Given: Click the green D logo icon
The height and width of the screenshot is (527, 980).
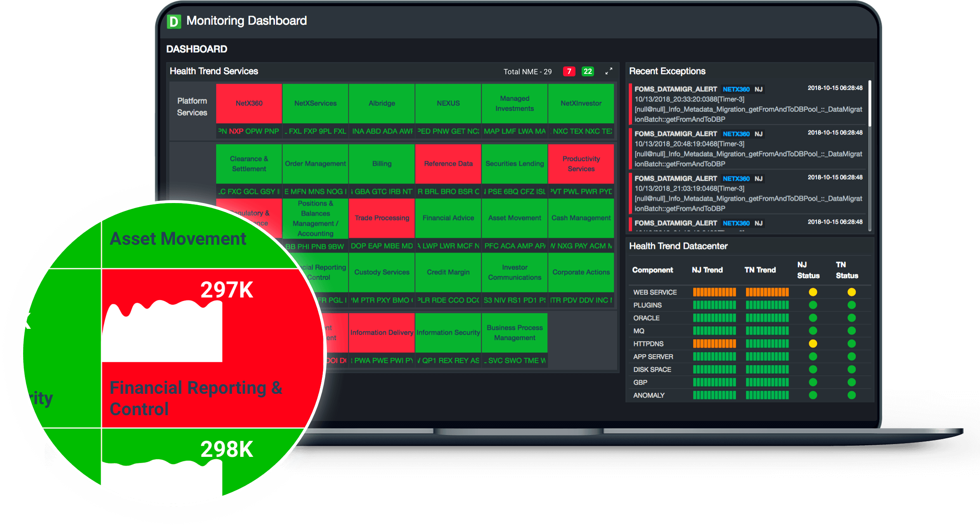Looking at the screenshot, I should [174, 21].
